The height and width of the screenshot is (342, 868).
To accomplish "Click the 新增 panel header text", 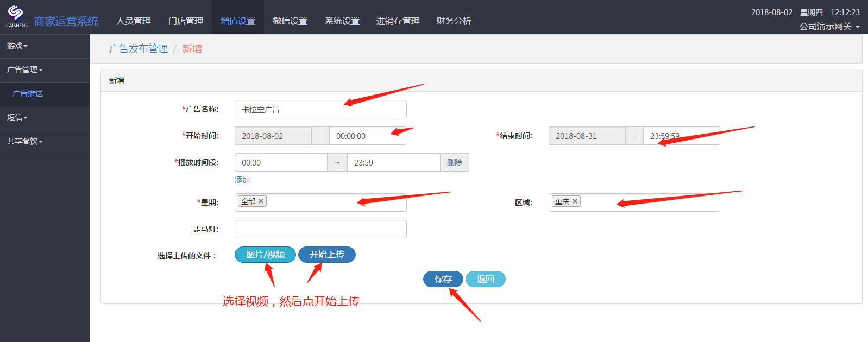I will [x=117, y=80].
